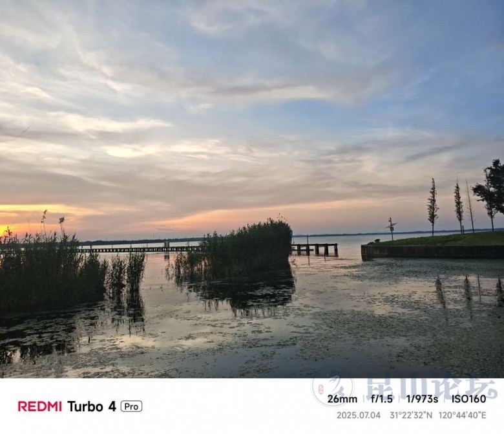Click the ISO160 sensitivity label
The height and width of the screenshot is (434, 504).
pos(468,399)
